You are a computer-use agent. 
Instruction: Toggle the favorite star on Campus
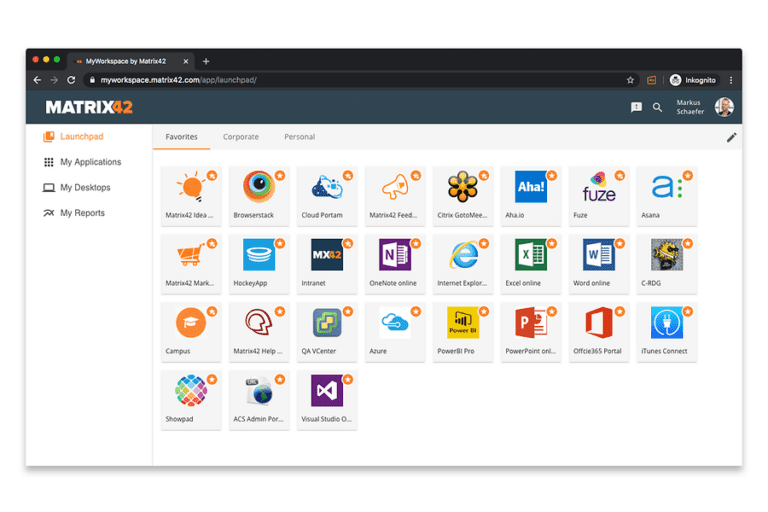[212, 312]
